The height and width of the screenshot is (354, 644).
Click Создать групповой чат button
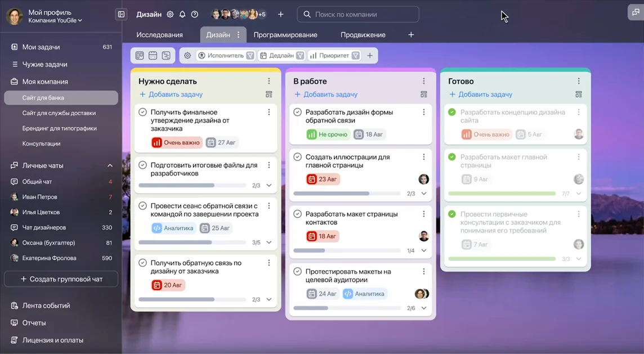[61, 279]
